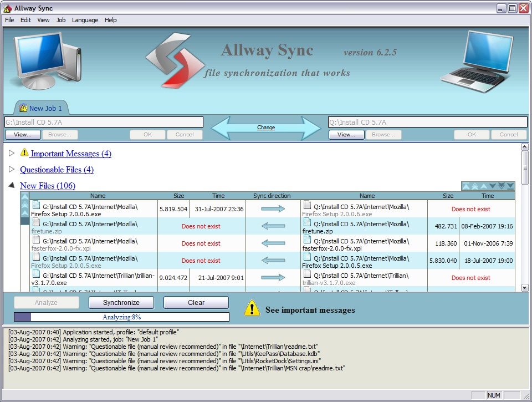This screenshot has height=402, width=532.
Task: Click the Analyzing progress bar
Action: [x=121, y=317]
